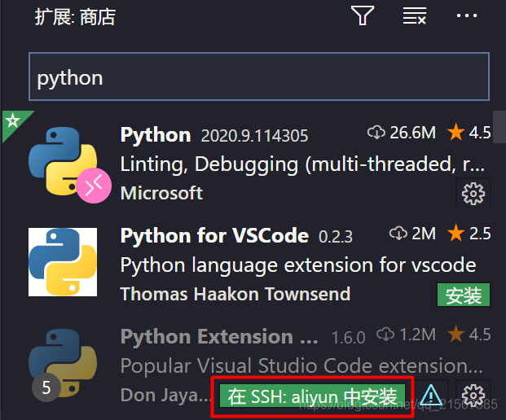This screenshot has width=506, height=420.
Task: Click Popular Visual Studio Code extension description
Action: tap(301, 365)
